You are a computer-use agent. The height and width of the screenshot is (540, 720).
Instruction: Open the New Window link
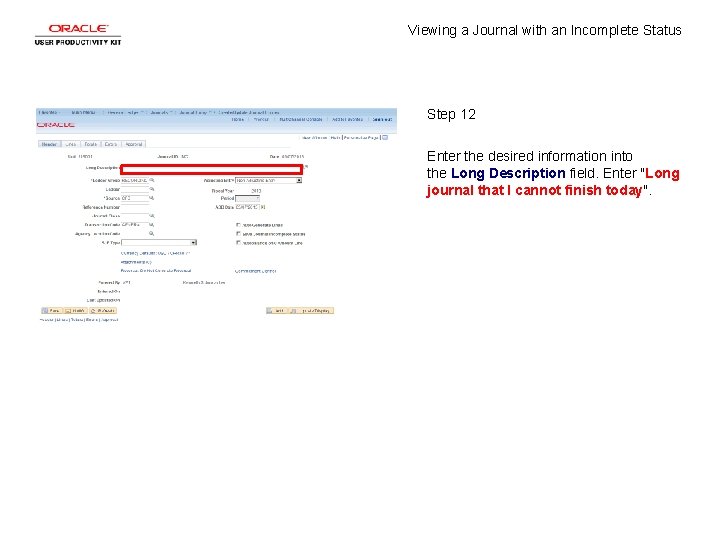click(315, 138)
